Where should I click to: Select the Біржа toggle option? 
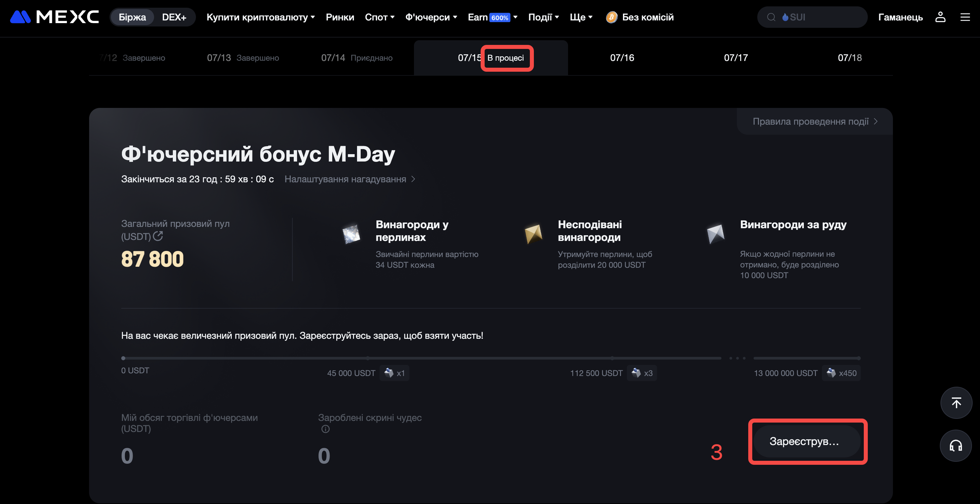[132, 17]
